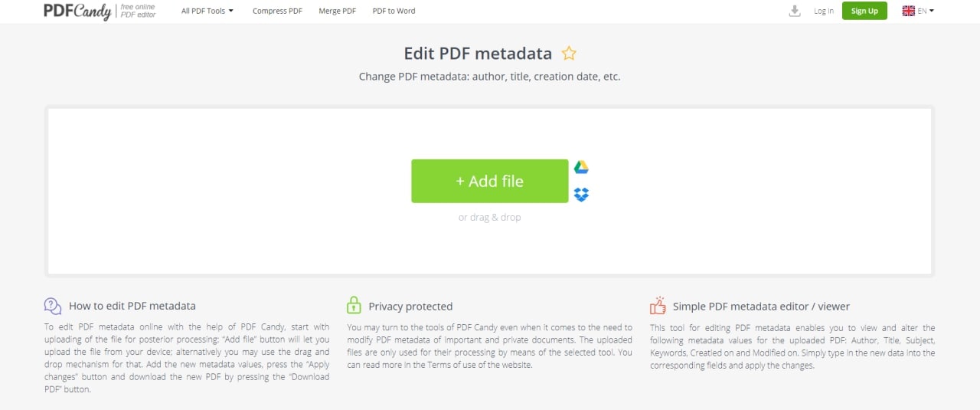
Task: Go to the Merge PDF tool
Action: (338, 11)
